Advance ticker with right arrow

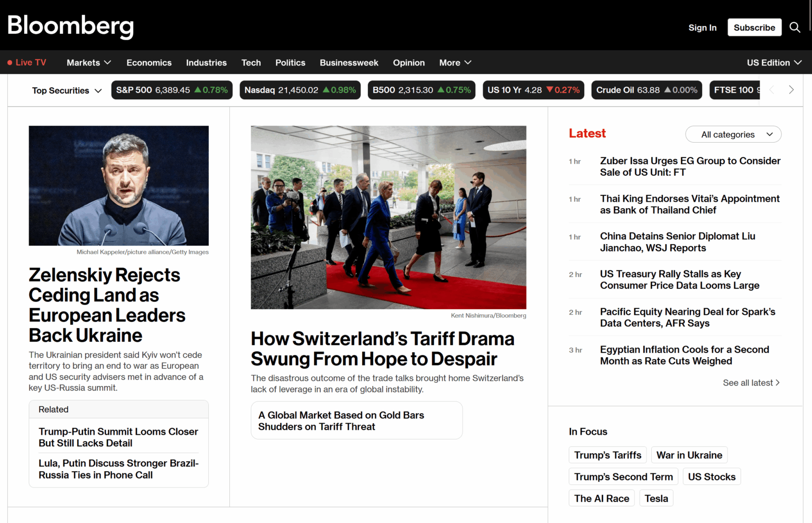pyautogui.click(x=791, y=90)
